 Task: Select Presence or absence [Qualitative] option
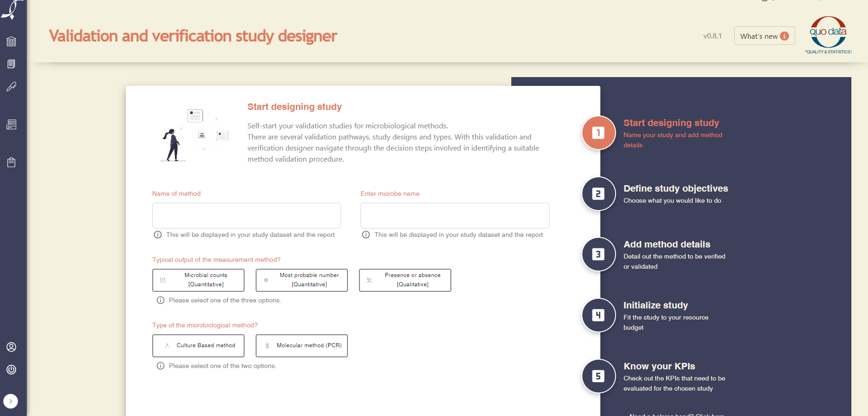405,280
